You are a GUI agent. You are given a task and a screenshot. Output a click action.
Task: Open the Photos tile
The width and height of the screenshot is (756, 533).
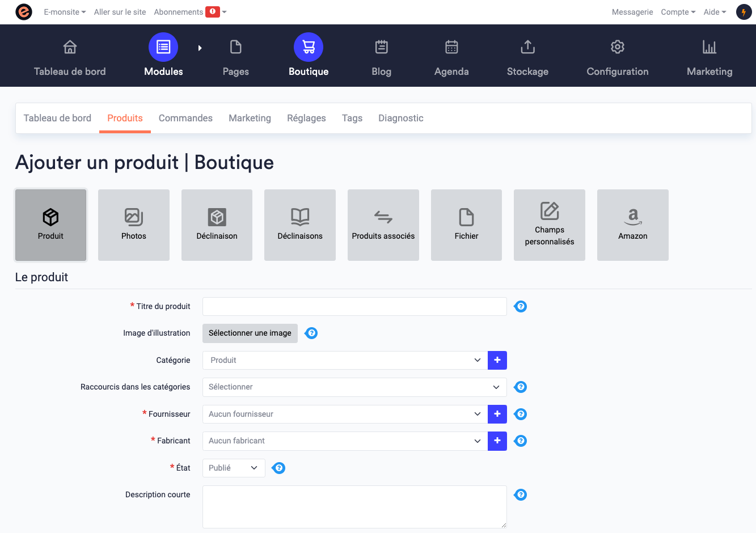tap(134, 225)
